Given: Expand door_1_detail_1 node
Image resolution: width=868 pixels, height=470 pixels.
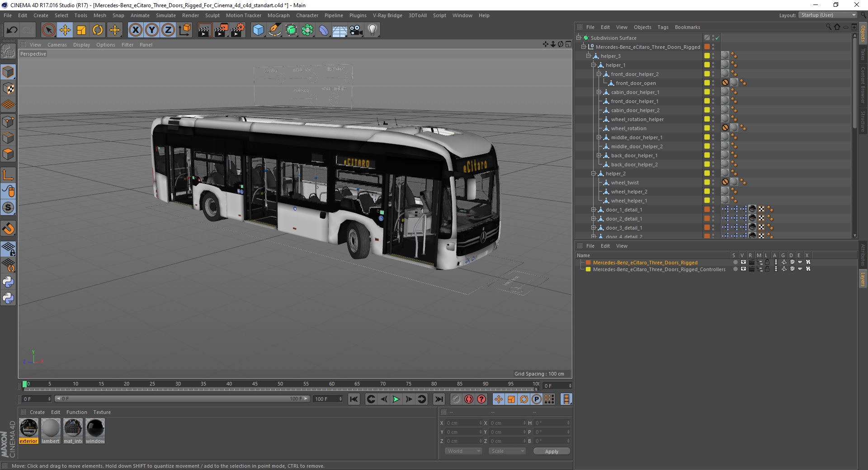Looking at the screenshot, I should (x=594, y=210).
